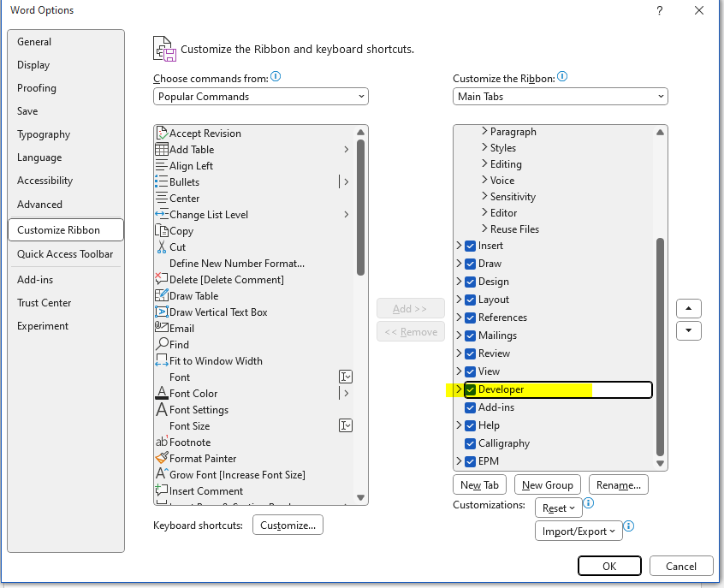The image size is (724, 588).
Task: Click info icon next to Import/Export
Action: click(x=629, y=526)
